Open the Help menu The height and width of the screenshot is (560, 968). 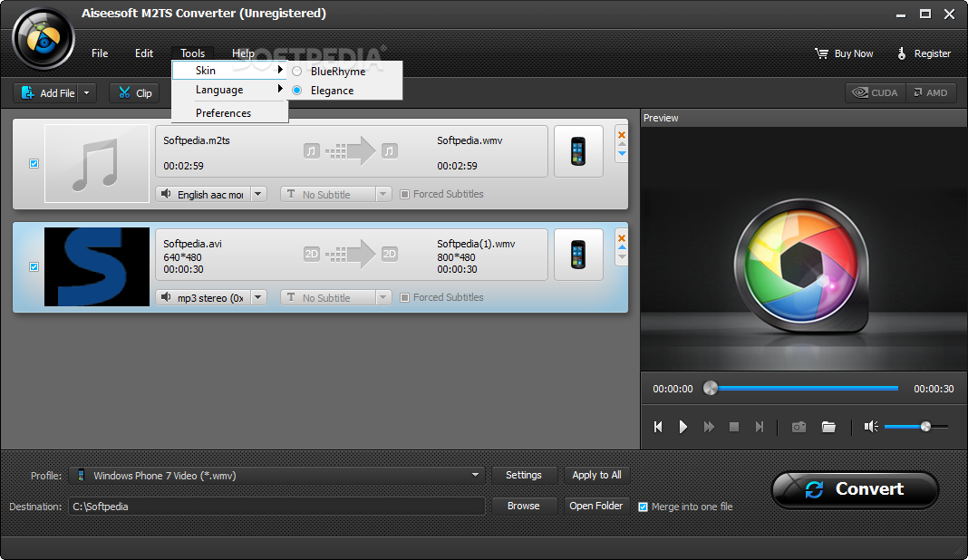pos(243,53)
